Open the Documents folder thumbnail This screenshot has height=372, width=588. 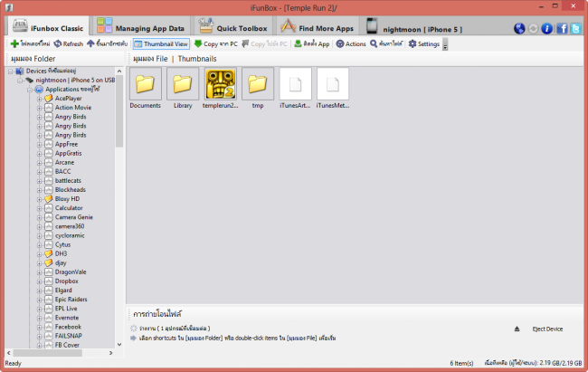click(x=145, y=89)
